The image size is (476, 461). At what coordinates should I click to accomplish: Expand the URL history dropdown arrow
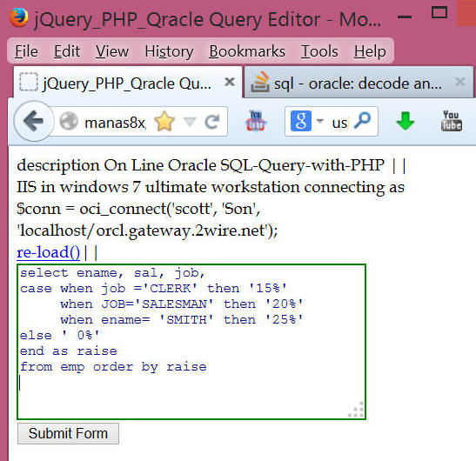click(190, 123)
